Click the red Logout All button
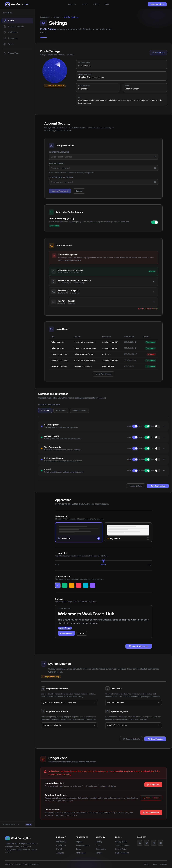This screenshot has width=172, height=868. (x=153, y=784)
